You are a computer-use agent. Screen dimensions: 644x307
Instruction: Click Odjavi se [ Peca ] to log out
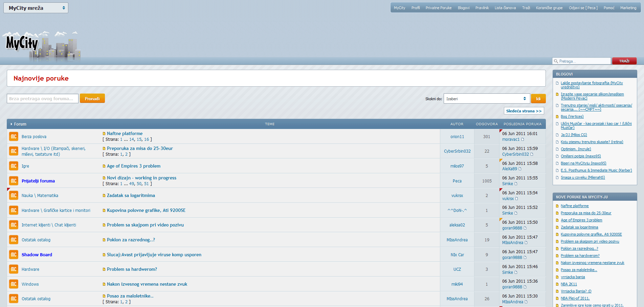coord(583,8)
